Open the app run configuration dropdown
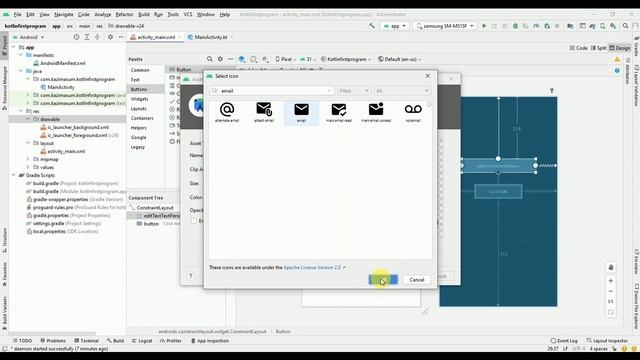 click(x=395, y=26)
